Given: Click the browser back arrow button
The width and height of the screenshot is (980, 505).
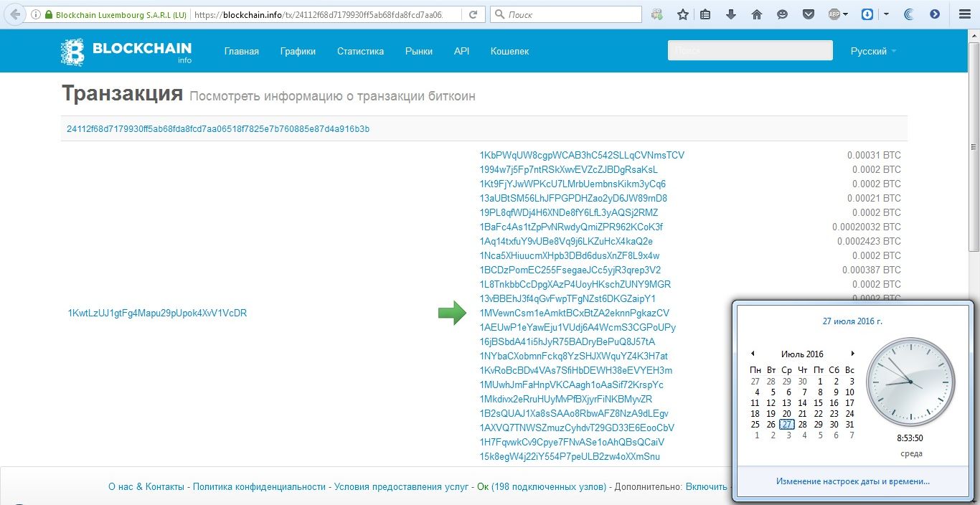Looking at the screenshot, I should pos(14,14).
